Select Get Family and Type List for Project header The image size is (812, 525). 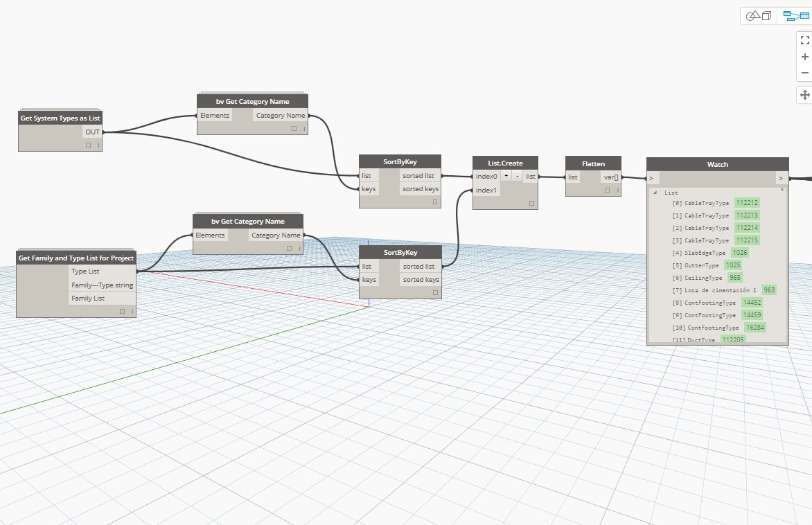[x=76, y=258]
